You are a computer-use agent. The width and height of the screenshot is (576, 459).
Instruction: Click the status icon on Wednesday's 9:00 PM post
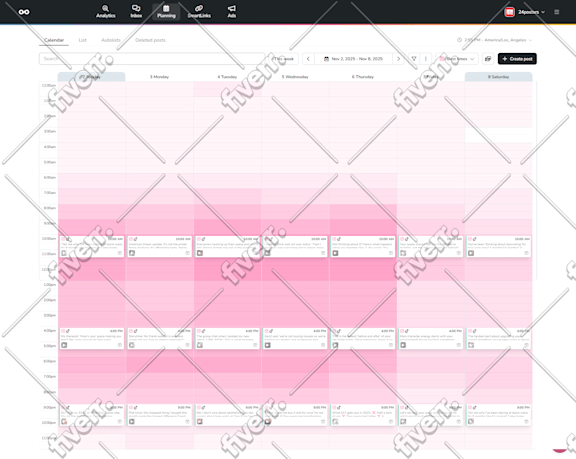pos(323,422)
